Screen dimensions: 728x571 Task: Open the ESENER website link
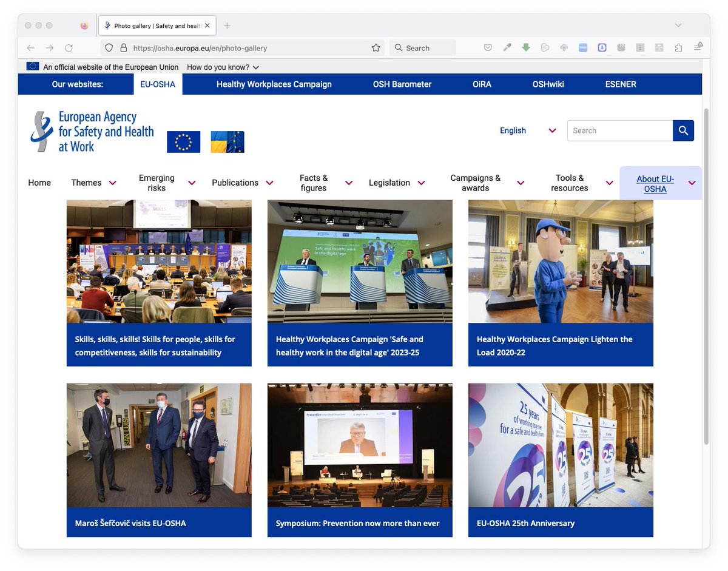[x=621, y=84]
